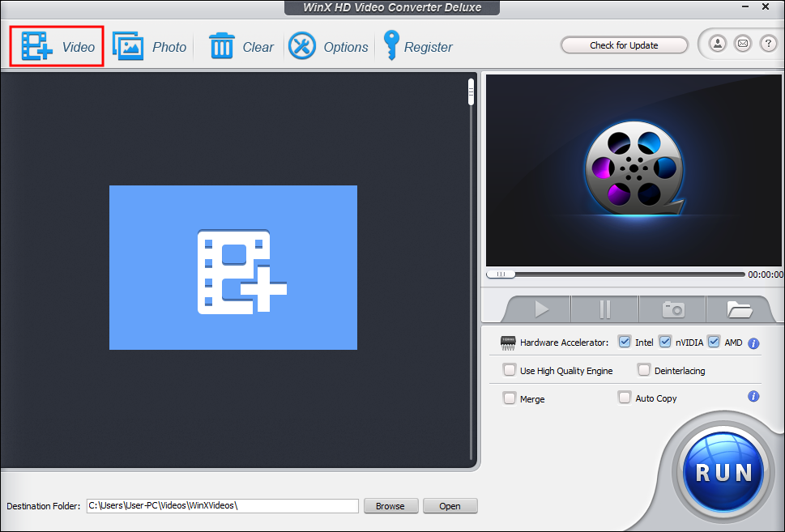Click the large add video tile
This screenshot has height=532, width=785.
point(233,268)
